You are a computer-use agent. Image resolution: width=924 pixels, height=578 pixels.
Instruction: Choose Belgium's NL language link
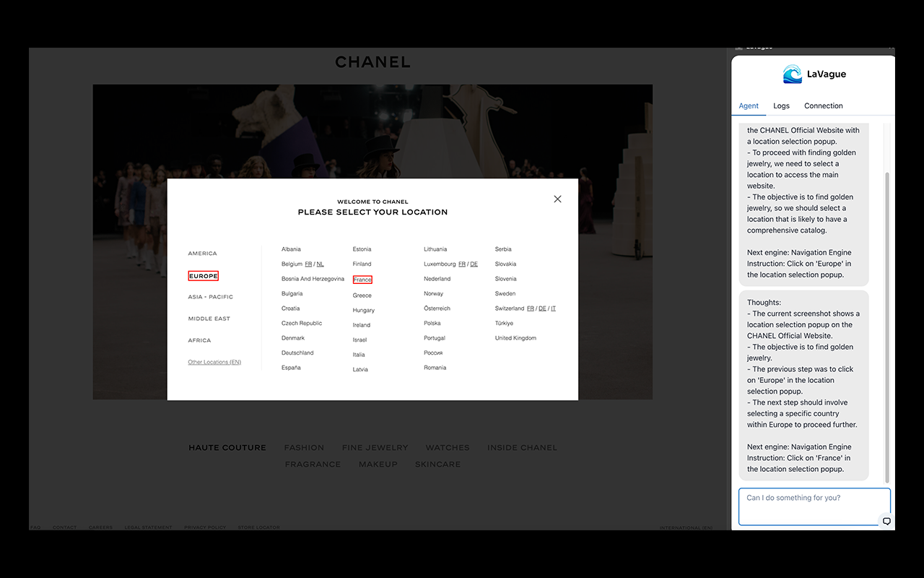tap(320, 264)
